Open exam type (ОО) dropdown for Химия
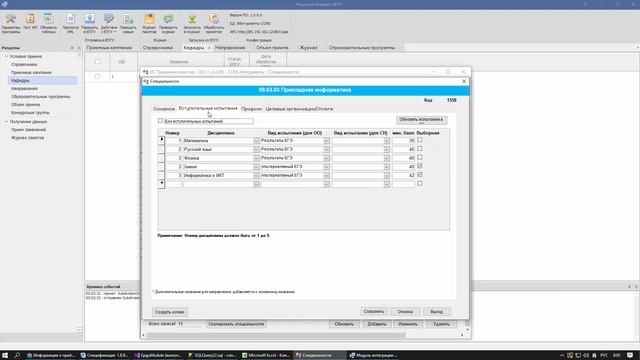Screen dimensions: 640x360 tap(326, 167)
